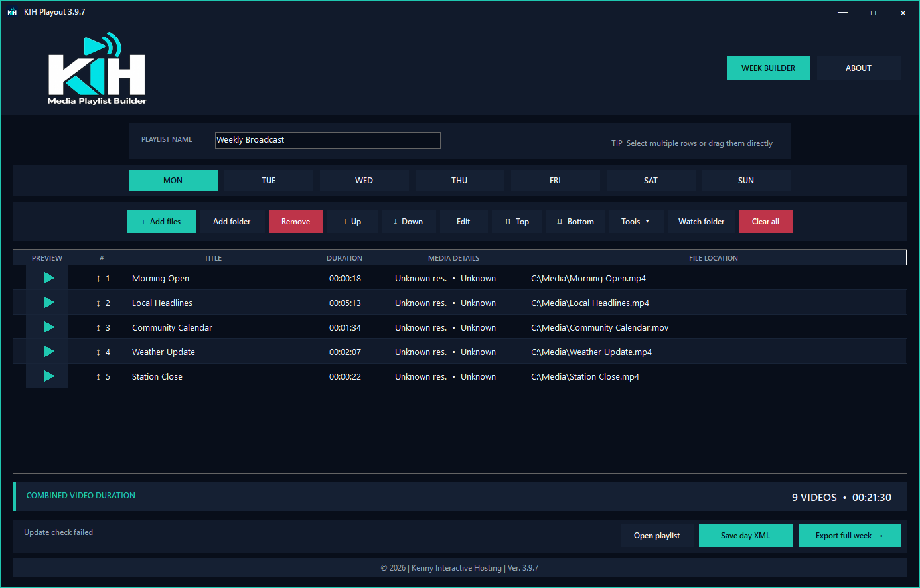This screenshot has width=920, height=588.
Task: Play the Weather Update preview
Action: (x=48, y=352)
